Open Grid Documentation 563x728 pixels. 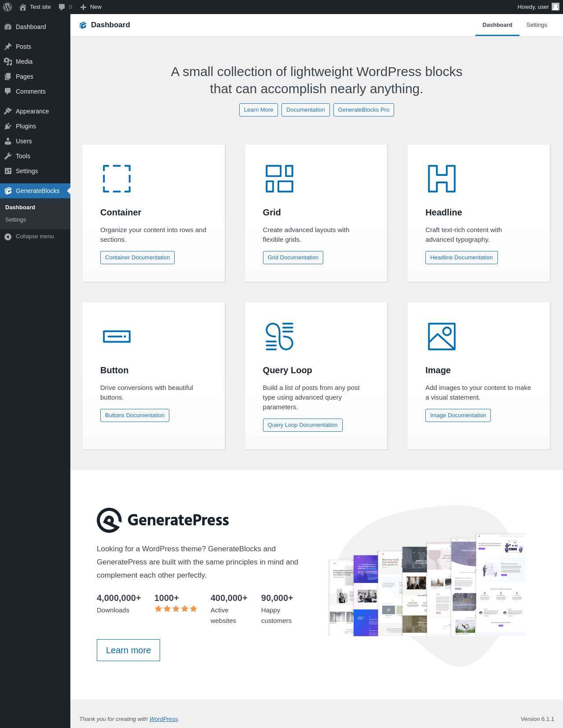click(x=293, y=258)
